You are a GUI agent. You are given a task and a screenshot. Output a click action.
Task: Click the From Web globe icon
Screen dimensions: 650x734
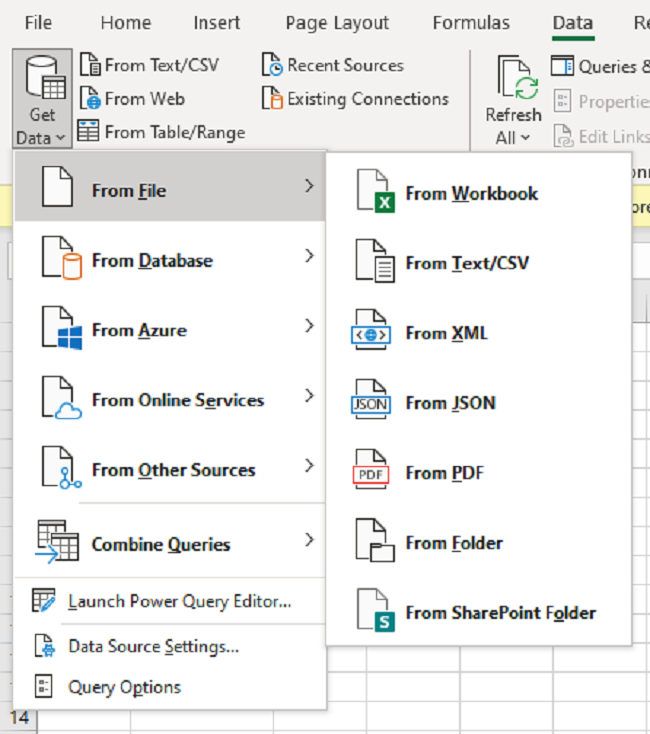89,99
